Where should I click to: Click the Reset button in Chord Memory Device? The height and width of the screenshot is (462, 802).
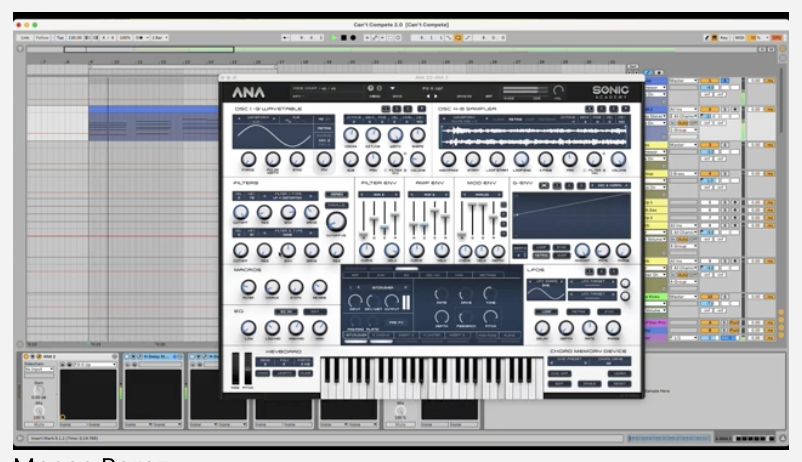[x=619, y=384]
